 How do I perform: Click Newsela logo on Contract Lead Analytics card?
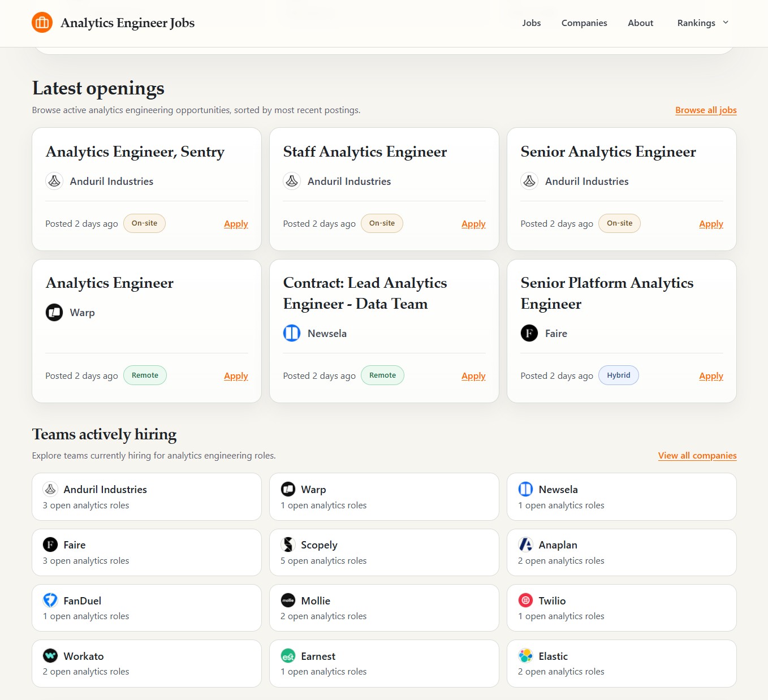coord(292,333)
